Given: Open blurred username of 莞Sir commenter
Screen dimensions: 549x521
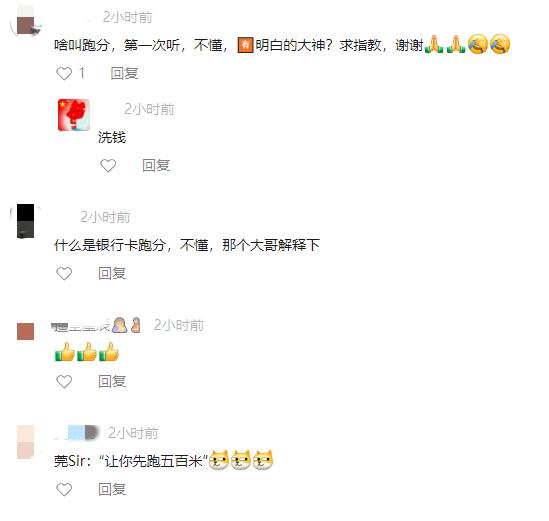Looking at the screenshot, I should click(76, 433).
